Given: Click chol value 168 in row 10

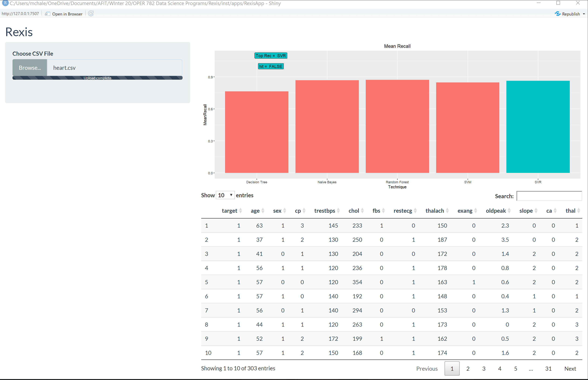Looking at the screenshot, I should [x=357, y=353].
